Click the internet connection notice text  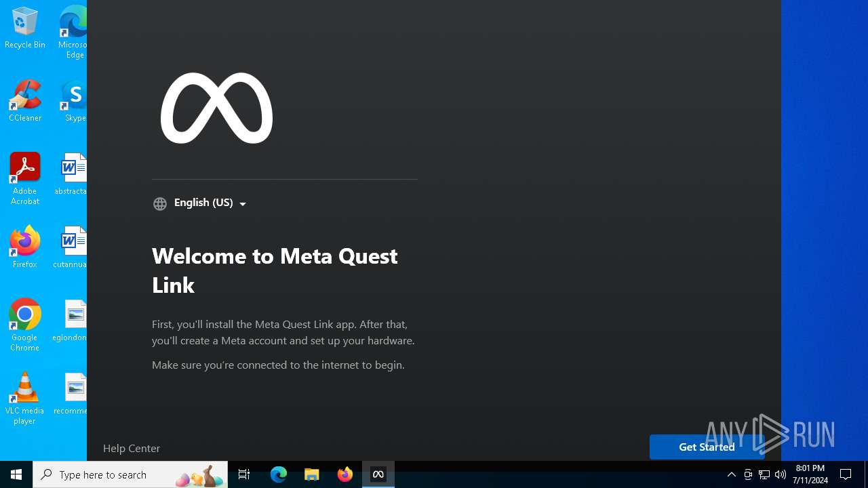tap(278, 365)
